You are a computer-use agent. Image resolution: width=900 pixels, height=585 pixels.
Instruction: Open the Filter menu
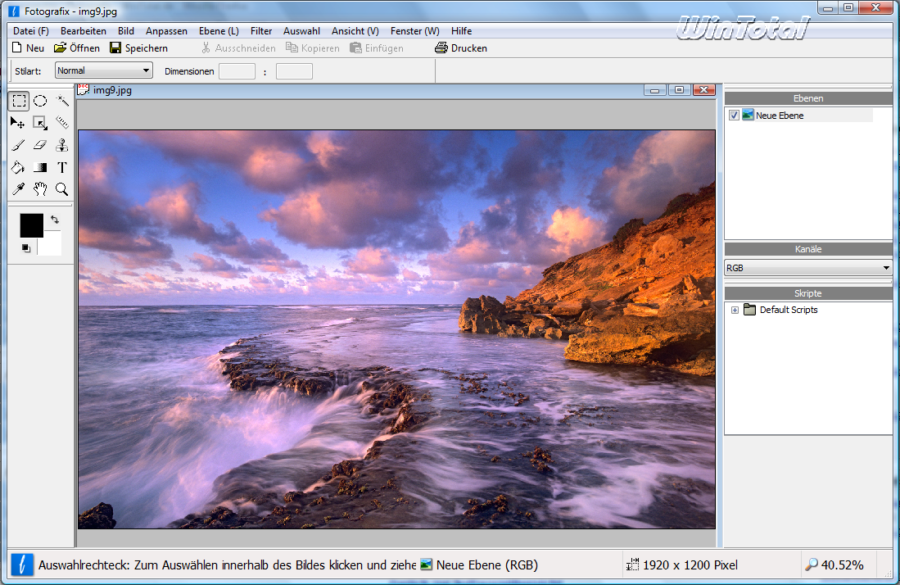[261, 31]
